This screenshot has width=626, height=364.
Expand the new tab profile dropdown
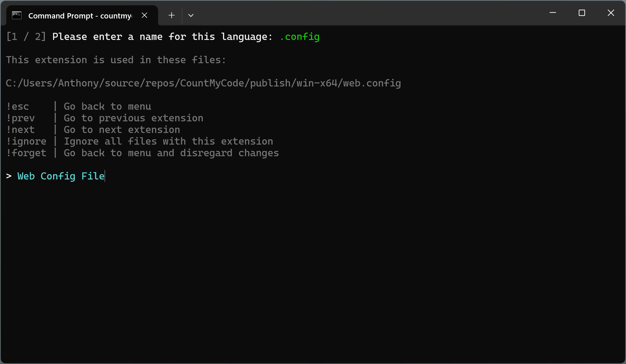click(191, 15)
